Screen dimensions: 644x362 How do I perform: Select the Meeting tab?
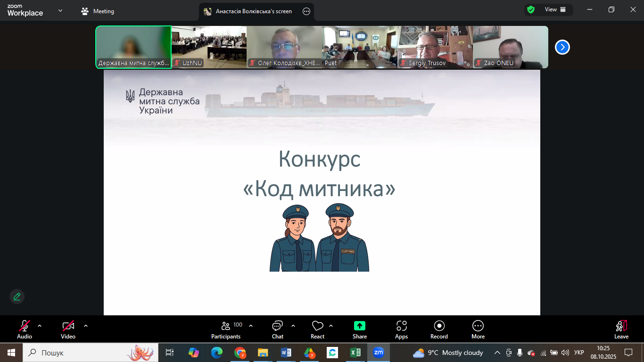pos(98,11)
